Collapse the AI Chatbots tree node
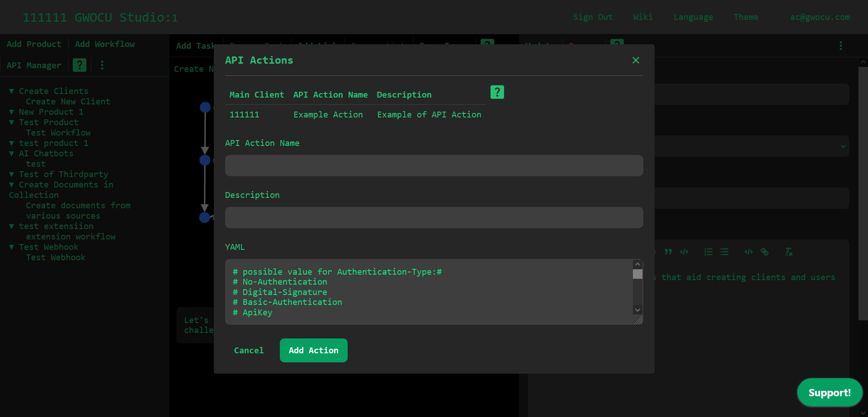 pos(12,154)
